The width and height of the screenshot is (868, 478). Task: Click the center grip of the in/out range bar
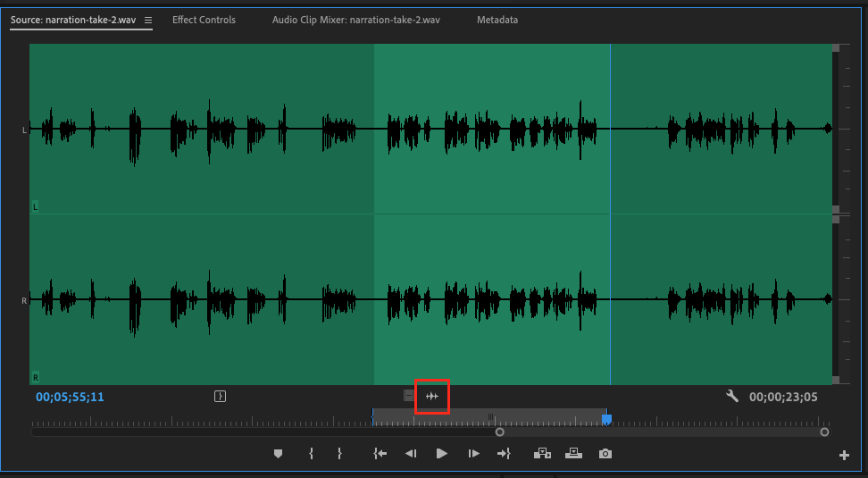(490, 416)
